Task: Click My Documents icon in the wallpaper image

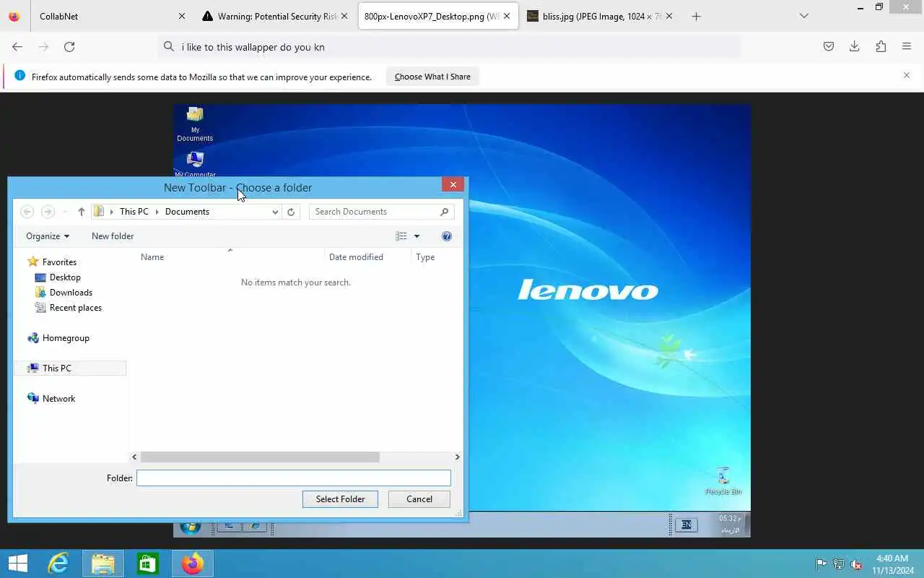Action: point(195,124)
